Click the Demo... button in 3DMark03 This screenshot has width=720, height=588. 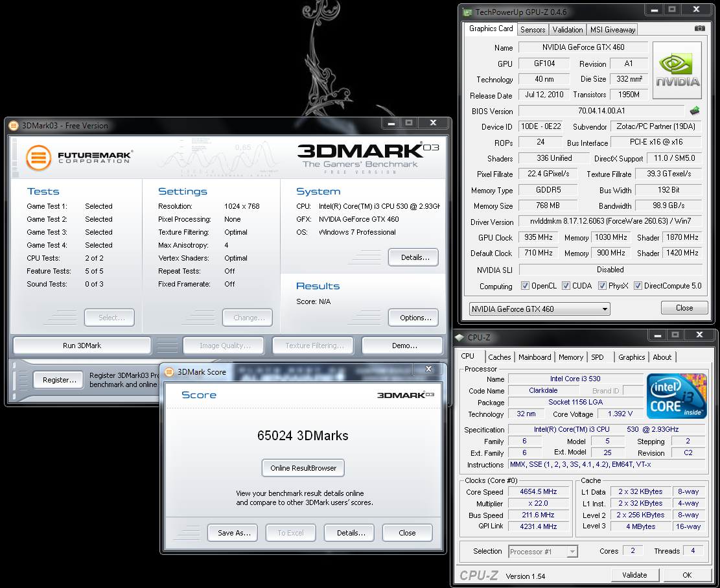[402, 346]
